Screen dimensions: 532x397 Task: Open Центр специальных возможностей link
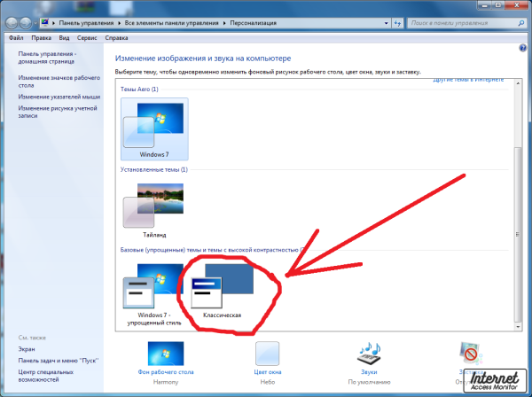(x=46, y=376)
